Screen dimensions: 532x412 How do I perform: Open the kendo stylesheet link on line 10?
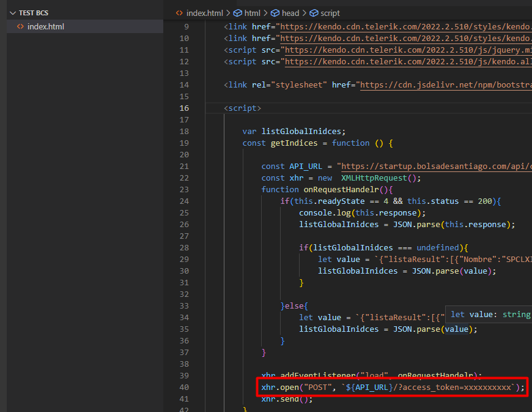[406, 39]
